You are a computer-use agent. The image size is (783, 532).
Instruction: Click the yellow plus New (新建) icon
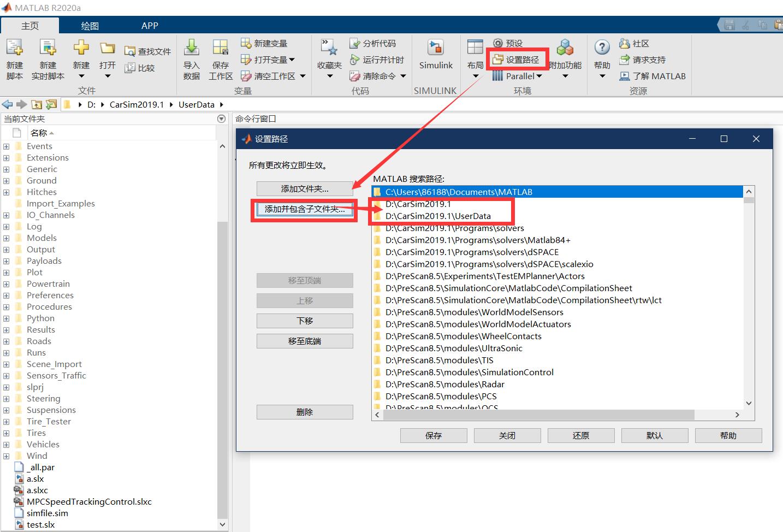pyautogui.click(x=81, y=48)
